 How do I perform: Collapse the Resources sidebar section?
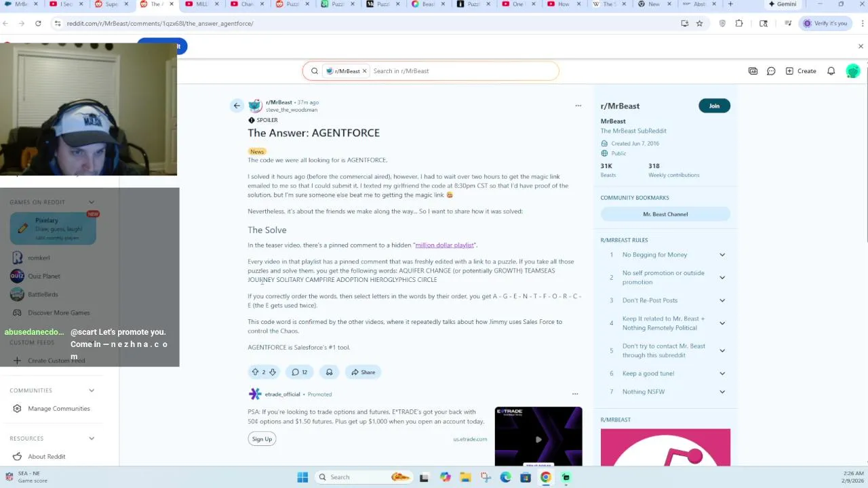[92, 439]
